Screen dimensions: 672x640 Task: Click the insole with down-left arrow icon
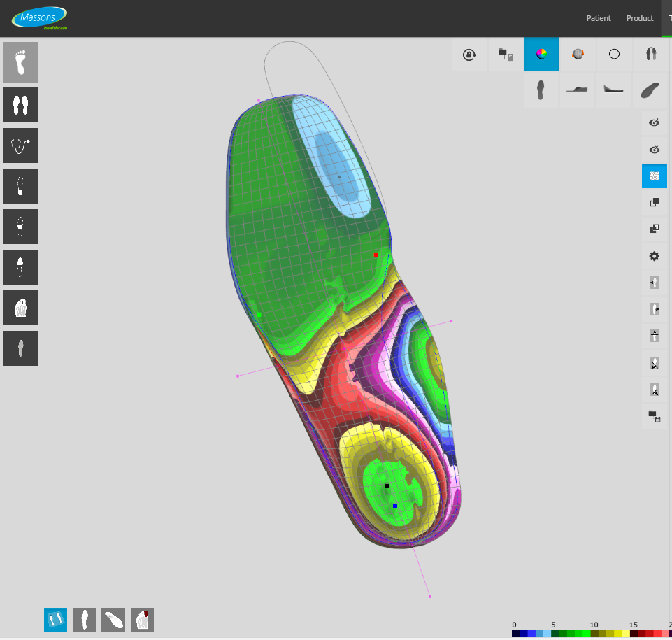654,363
